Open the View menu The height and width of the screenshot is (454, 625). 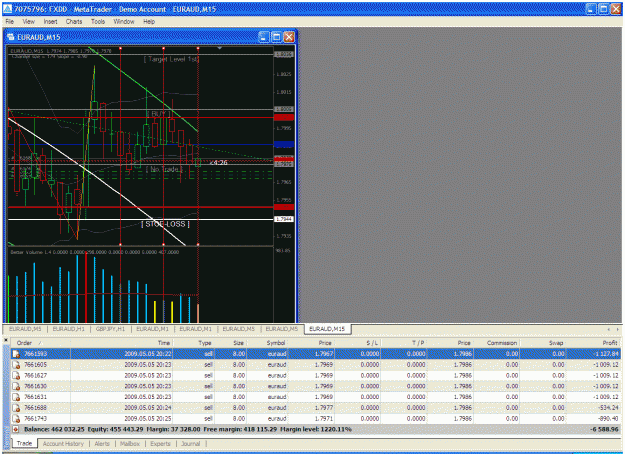click(28, 22)
